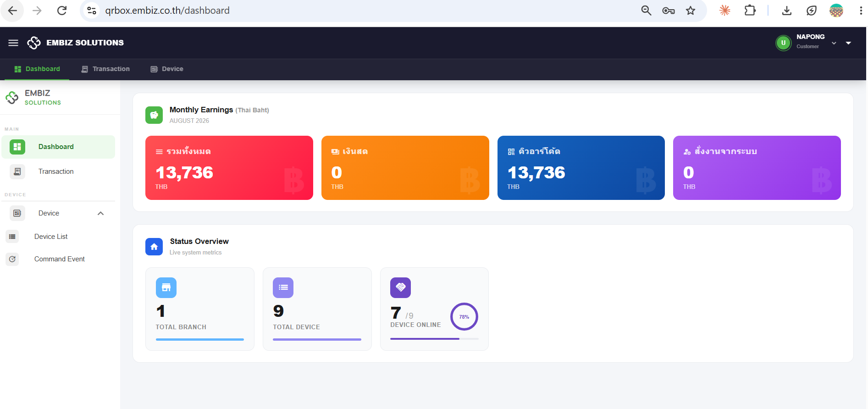Click the Device Online progress bar
868x409 pixels.
[x=434, y=339]
